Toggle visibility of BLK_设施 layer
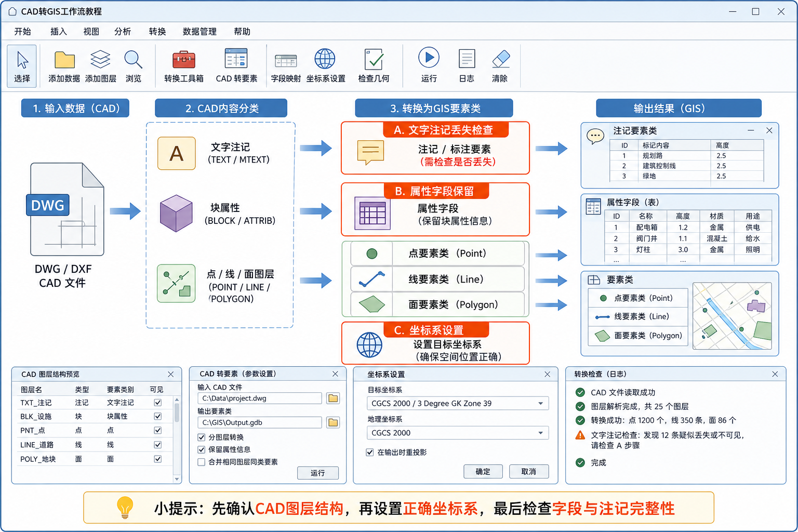798x532 pixels. [158, 416]
